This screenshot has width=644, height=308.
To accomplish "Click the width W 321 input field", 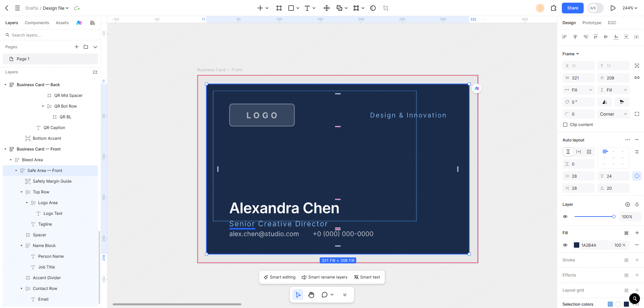I will click(x=579, y=78).
